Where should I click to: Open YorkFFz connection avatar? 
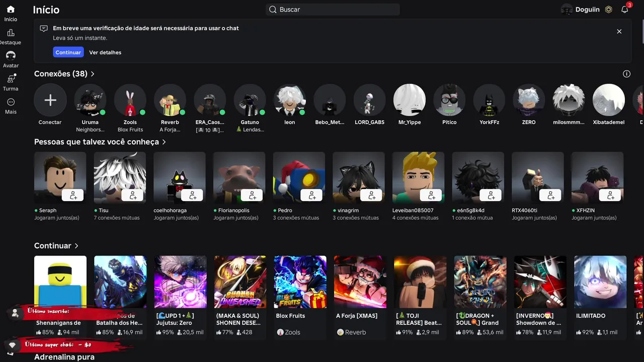pos(489,100)
